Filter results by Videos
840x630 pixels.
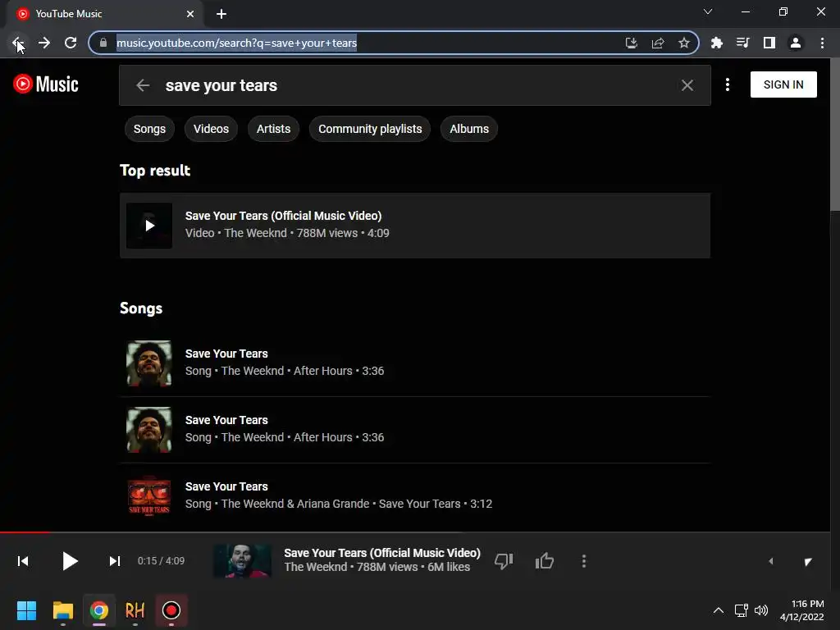click(x=211, y=129)
